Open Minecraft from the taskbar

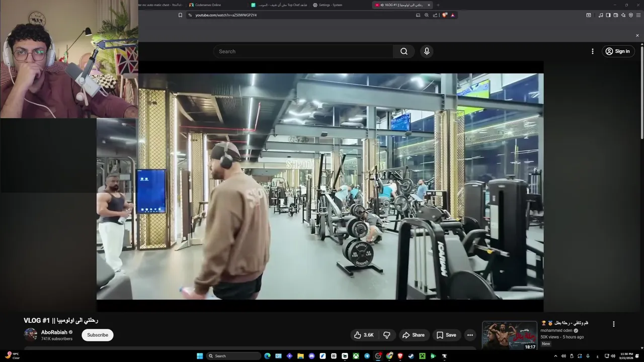click(422, 356)
